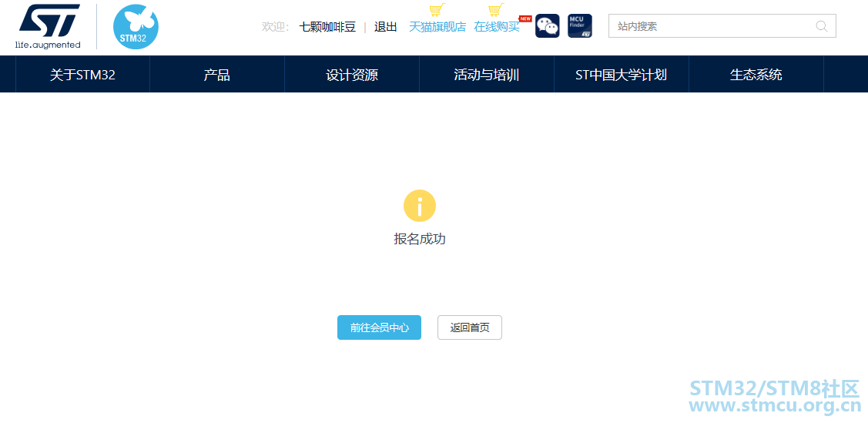Viewport: 868px width, 423px height.
Task: Click the 返回首页 button
Action: click(470, 327)
